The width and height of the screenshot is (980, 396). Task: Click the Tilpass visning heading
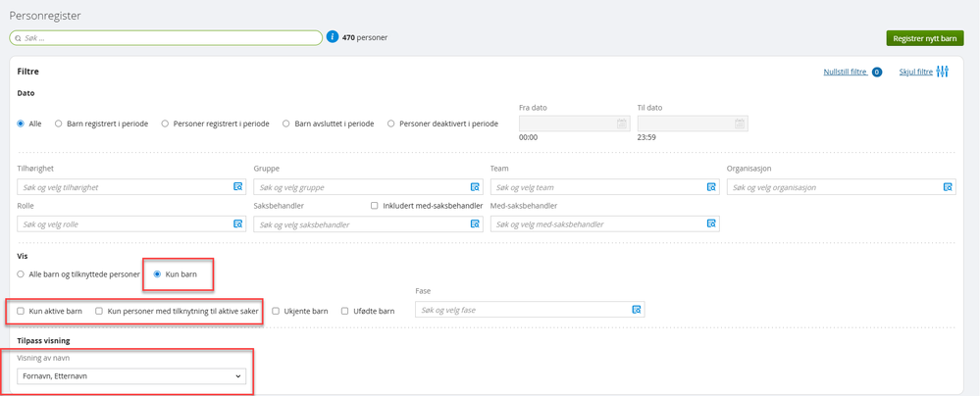pos(43,341)
